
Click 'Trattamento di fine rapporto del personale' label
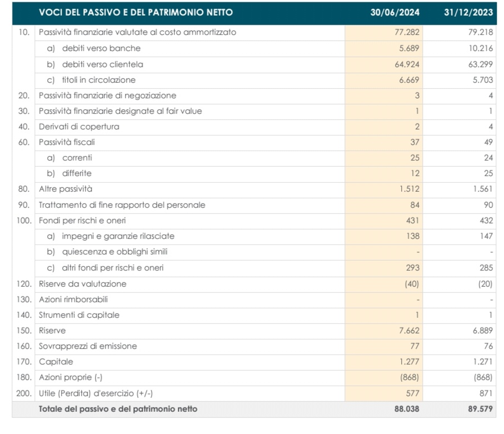point(122,205)
